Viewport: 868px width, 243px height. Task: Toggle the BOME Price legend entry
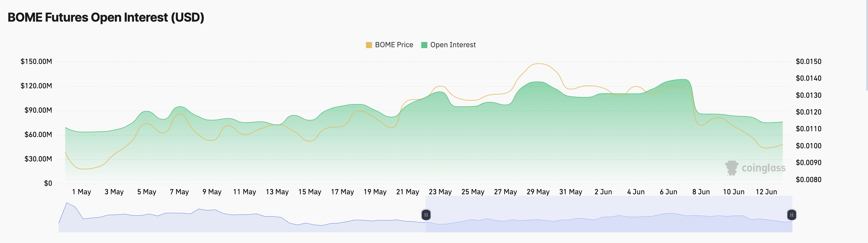[389, 45]
